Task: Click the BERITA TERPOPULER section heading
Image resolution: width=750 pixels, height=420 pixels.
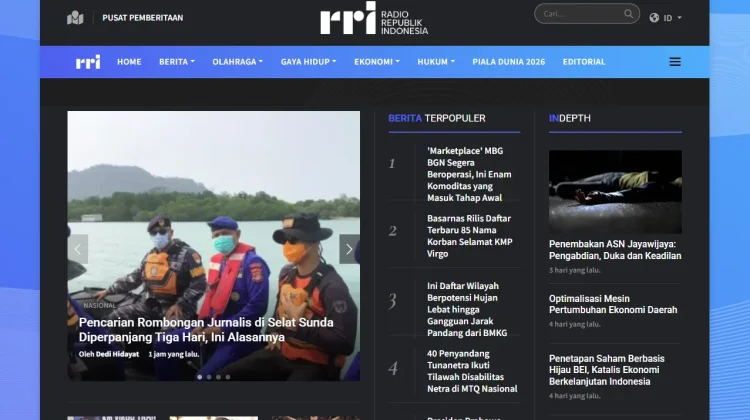Action: (437, 118)
